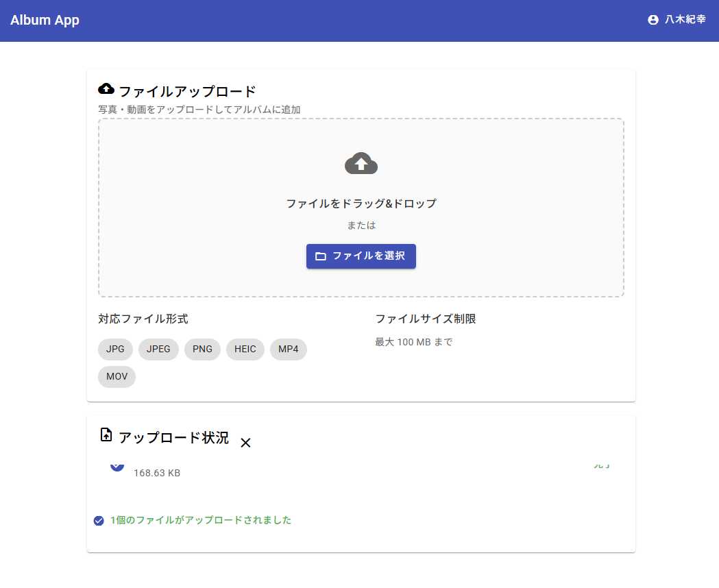Click the Album App title
This screenshot has height=588, width=719.
click(45, 20)
